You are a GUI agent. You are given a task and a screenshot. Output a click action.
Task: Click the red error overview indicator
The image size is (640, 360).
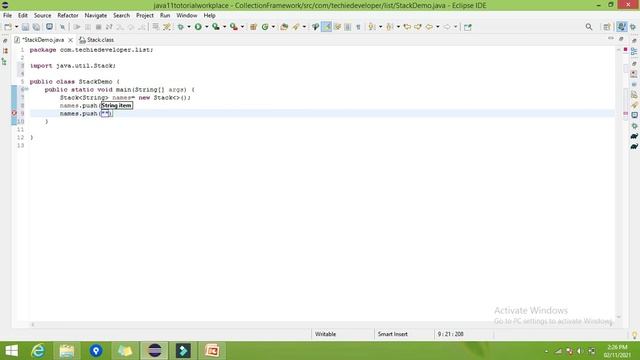tap(625, 49)
